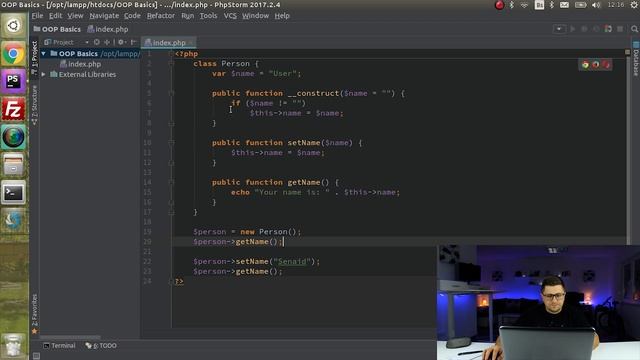Screen dimensions: 640x360
Task: Expand External Libraries tree node
Action: 43,74
